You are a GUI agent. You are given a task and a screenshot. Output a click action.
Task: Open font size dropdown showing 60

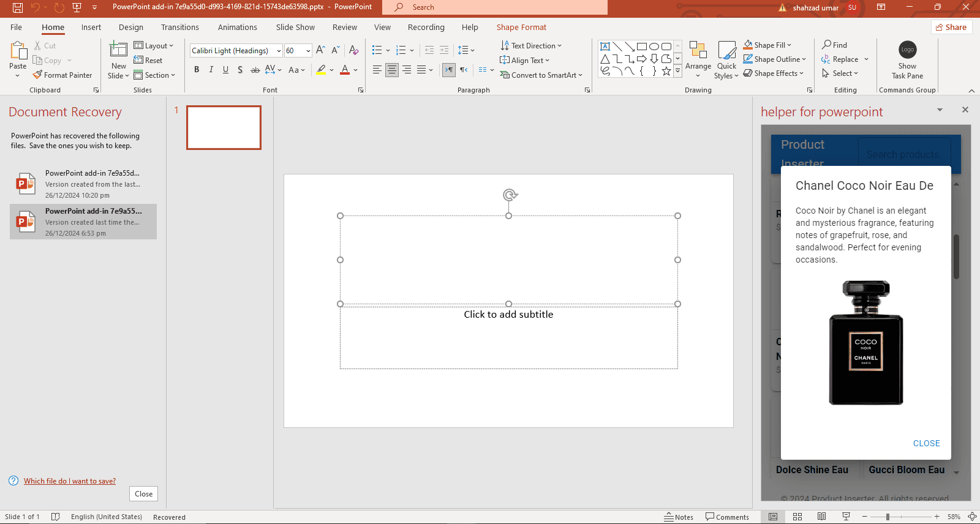pyautogui.click(x=308, y=51)
